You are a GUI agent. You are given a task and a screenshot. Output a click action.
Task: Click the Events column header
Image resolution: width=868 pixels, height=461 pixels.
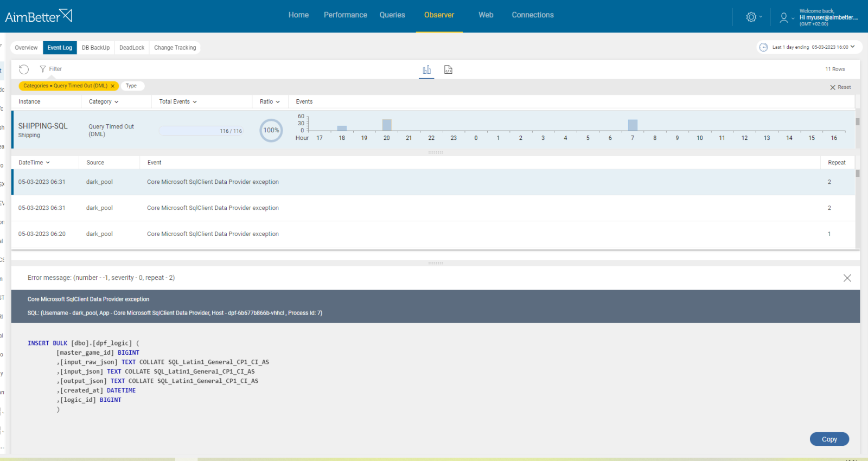click(x=304, y=102)
